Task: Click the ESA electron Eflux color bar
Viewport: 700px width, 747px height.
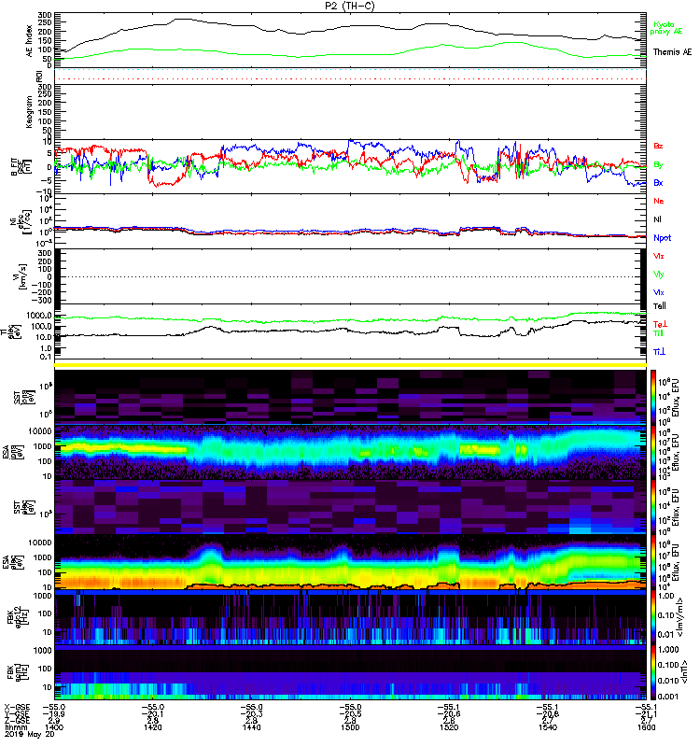Action: [653, 562]
